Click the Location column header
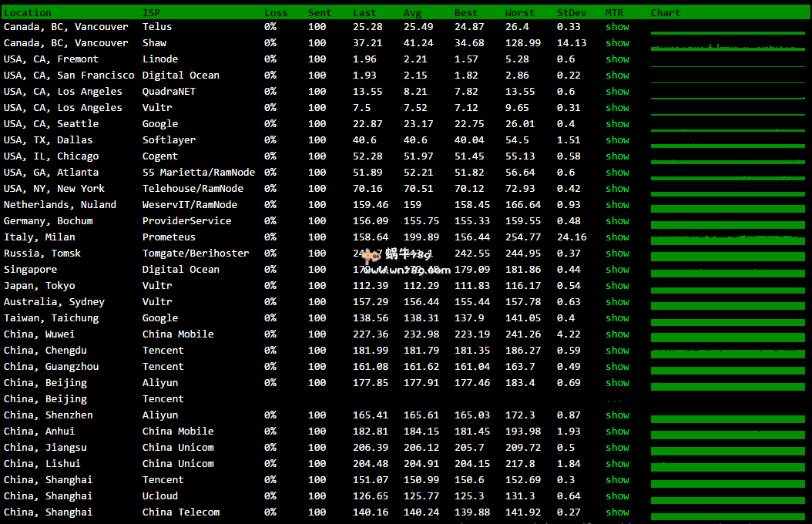 28,12
